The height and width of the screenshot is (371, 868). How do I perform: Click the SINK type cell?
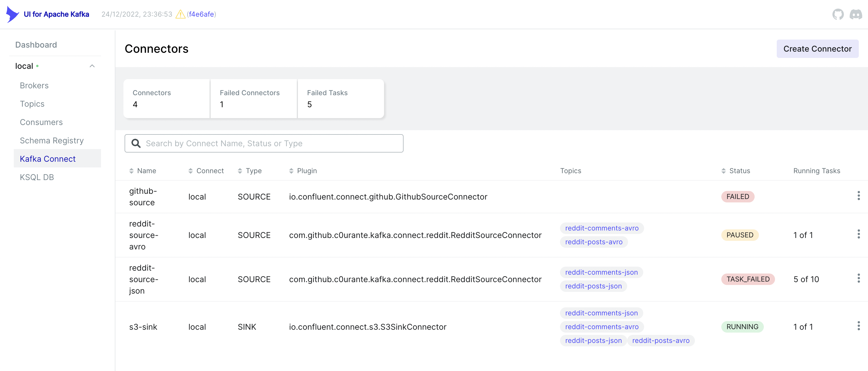pos(247,327)
